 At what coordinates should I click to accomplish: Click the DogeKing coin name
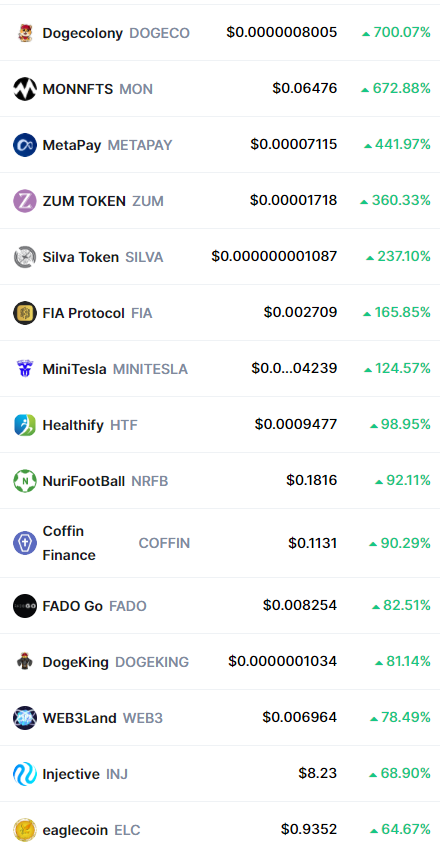pos(75,662)
